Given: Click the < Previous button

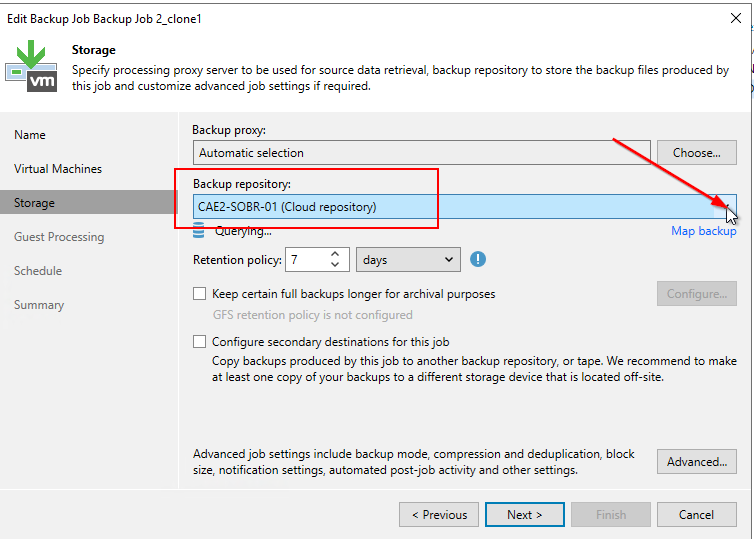Looking at the screenshot, I should coord(439,514).
